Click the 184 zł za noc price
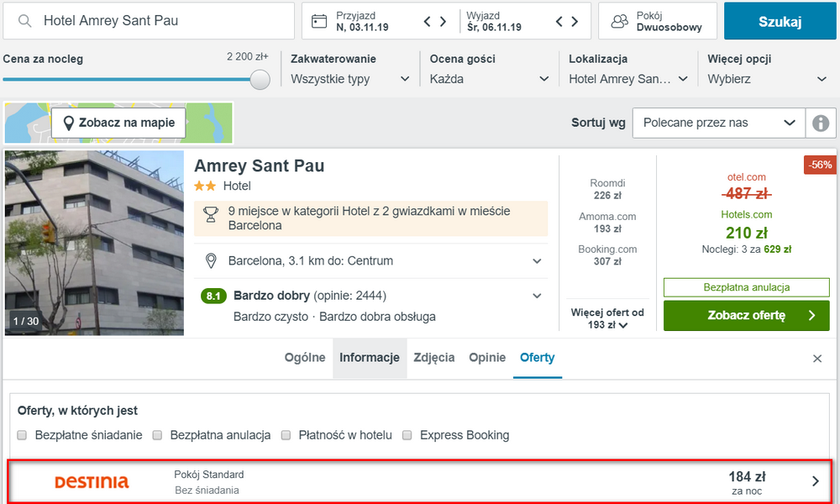 click(747, 482)
